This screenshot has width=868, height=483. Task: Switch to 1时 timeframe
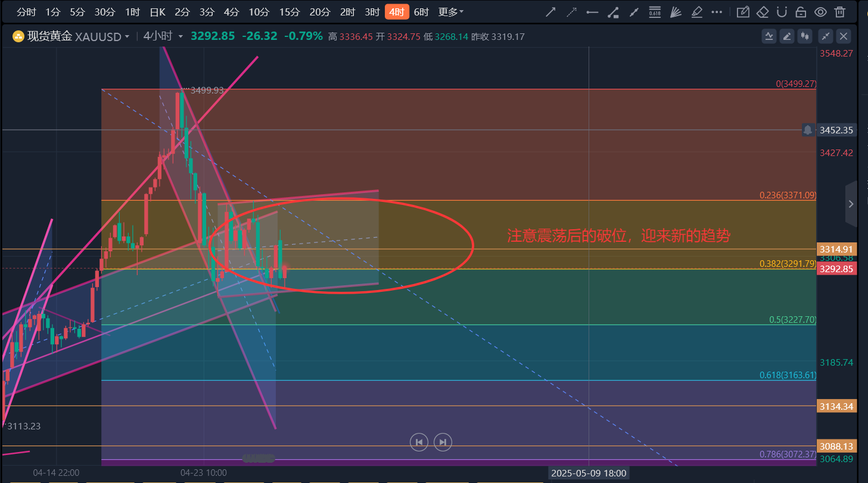(x=132, y=12)
